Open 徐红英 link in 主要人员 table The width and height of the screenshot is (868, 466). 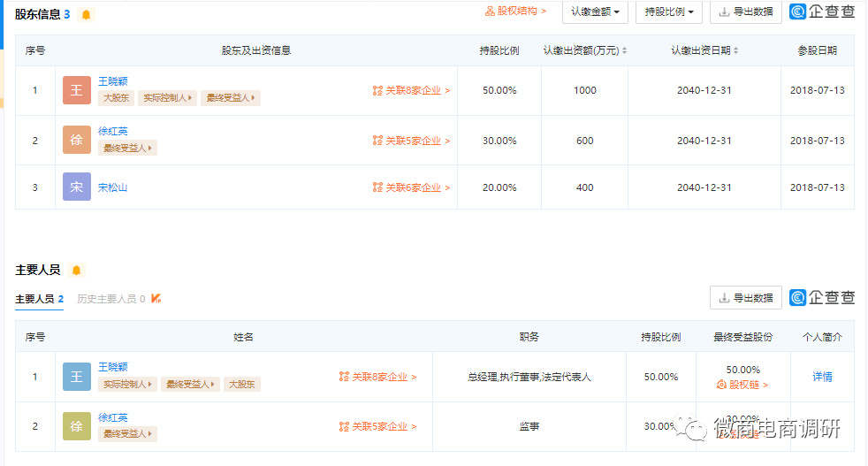[113, 417]
